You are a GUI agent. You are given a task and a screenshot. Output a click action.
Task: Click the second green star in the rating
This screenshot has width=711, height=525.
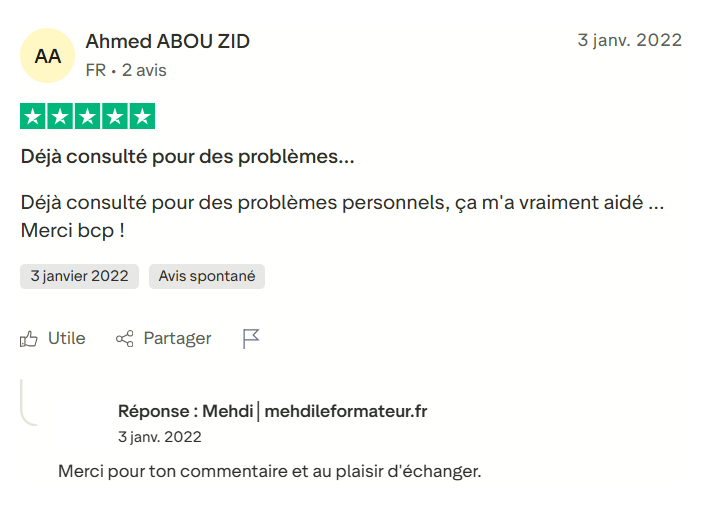(x=60, y=117)
